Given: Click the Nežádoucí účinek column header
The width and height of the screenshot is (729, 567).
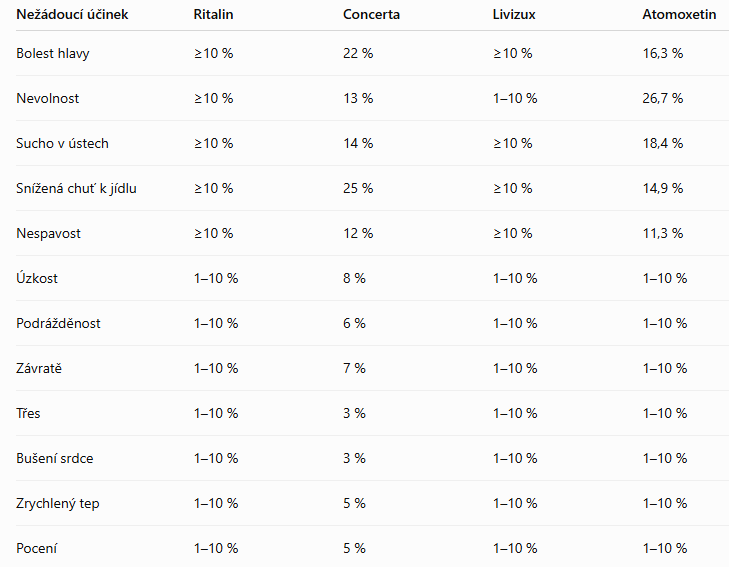Looking at the screenshot, I should click(x=72, y=14).
